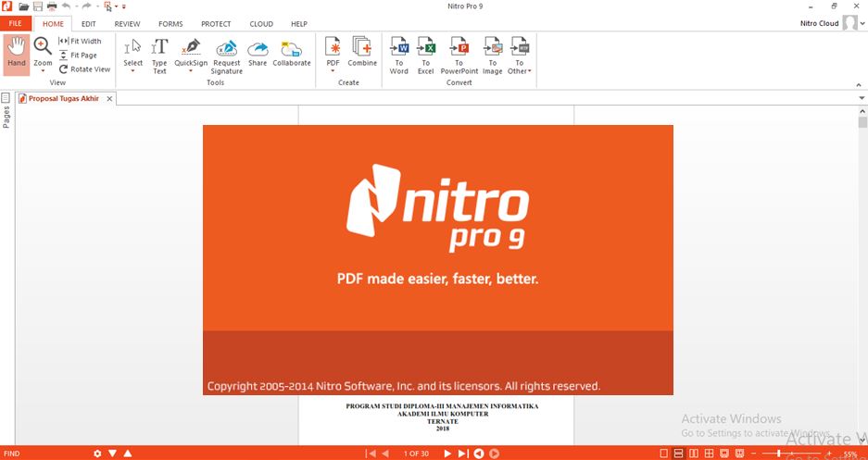Image resolution: width=868 pixels, height=460 pixels.
Task: Go to previous page arrow
Action: click(x=385, y=454)
